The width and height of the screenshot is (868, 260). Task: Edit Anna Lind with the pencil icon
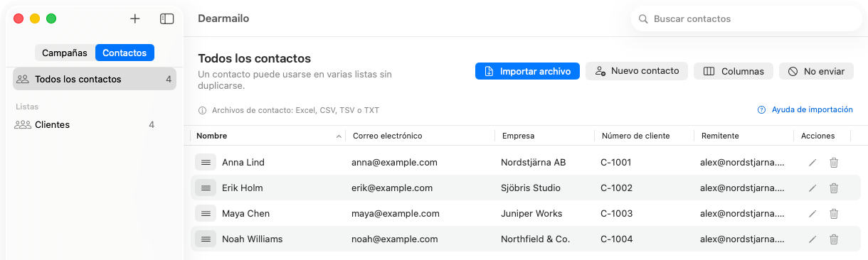click(813, 162)
